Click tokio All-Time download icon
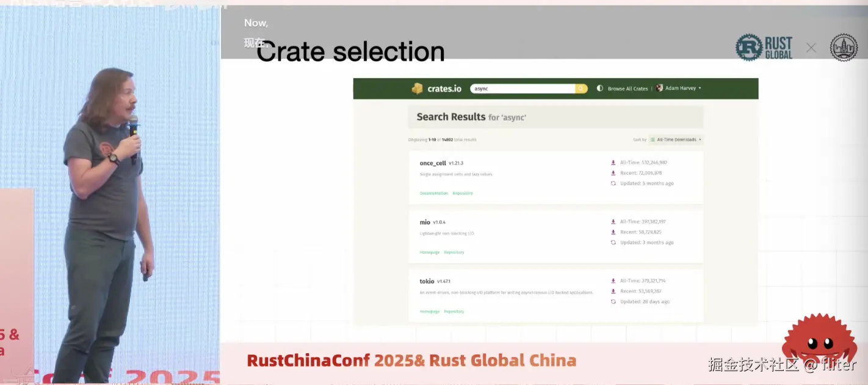This screenshot has height=385, width=868. 613,281
